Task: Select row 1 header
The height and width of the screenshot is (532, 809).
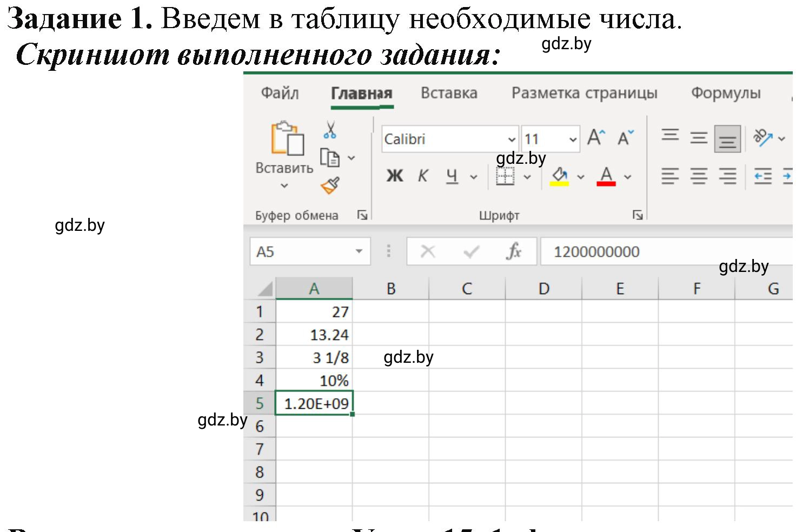Action: [260, 311]
